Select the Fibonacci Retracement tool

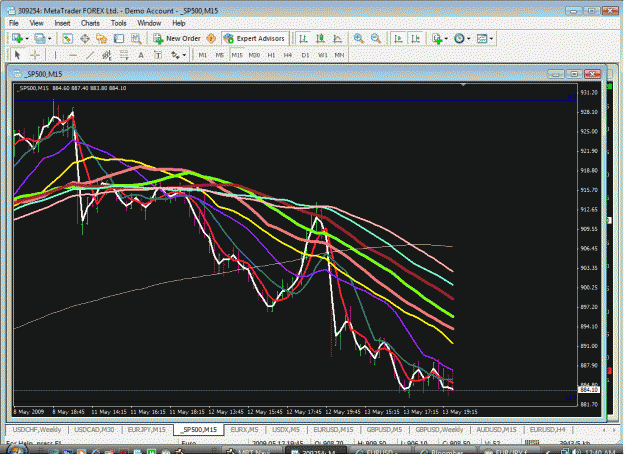(x=124, y=55)
